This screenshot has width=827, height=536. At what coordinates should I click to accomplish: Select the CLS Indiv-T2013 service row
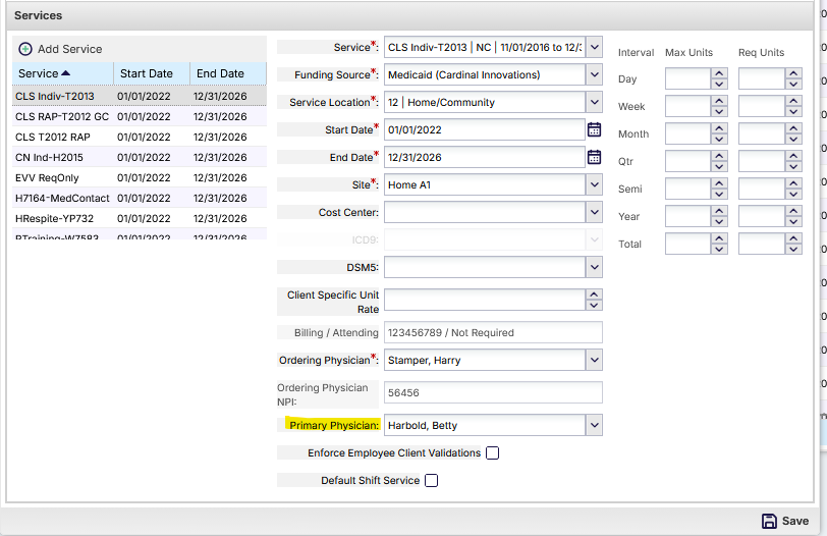(x=139, y=96)
